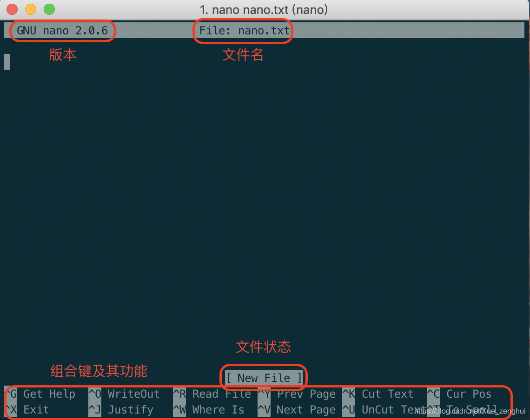530x420 pixels.
Task: Click the red close window button
Action: [12, 9]
